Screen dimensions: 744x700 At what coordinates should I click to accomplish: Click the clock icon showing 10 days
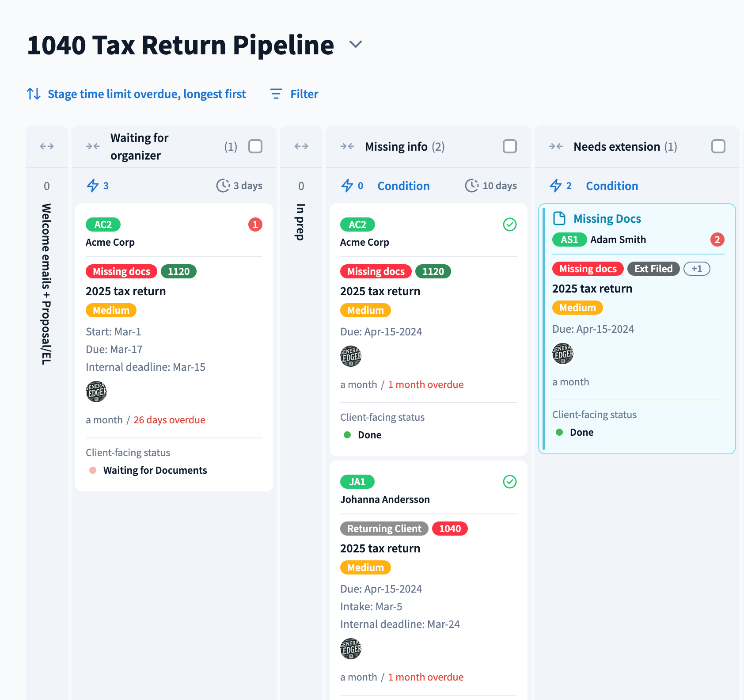(x=471, y=186)
